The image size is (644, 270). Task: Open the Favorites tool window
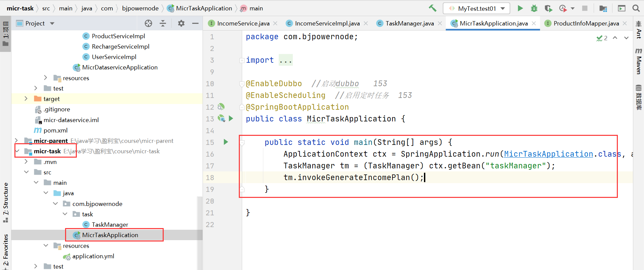[5, 252]
